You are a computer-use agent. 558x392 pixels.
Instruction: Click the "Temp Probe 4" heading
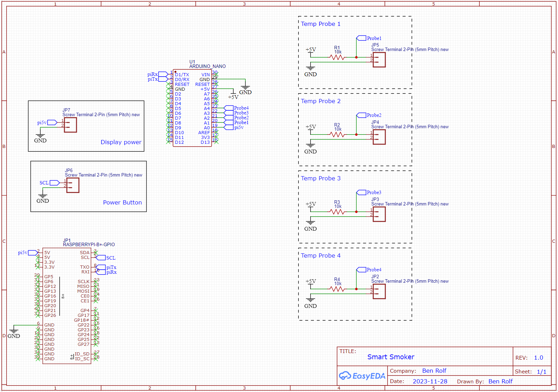coord(321,255)
